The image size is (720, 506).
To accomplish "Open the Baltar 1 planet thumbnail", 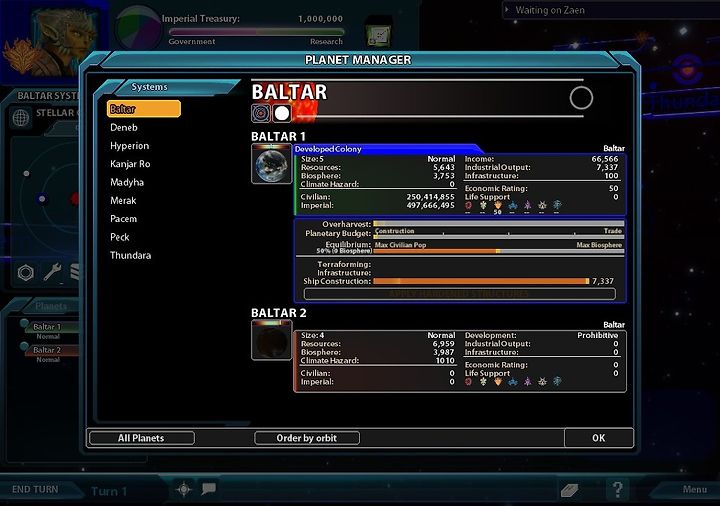I will [x=271, y=164].
